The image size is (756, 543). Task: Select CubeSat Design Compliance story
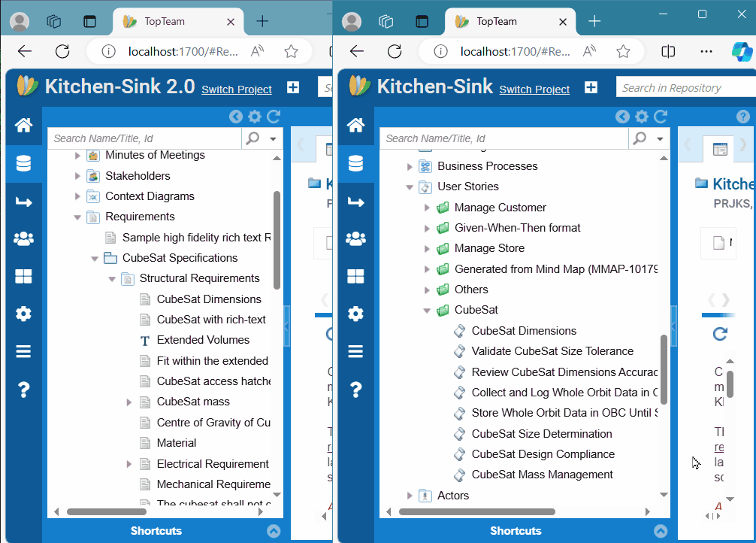pos(543,455)
